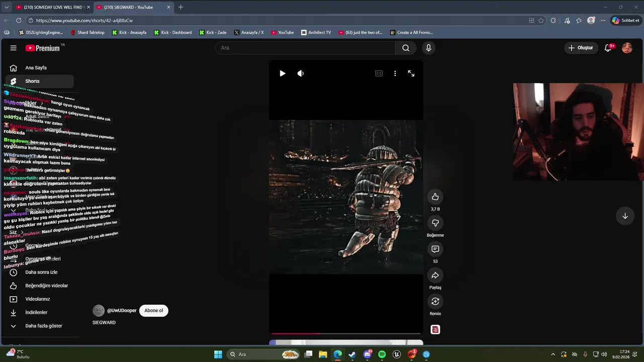Click the taskbar Ara search box
644x362 pixels.
click(264, 354)
